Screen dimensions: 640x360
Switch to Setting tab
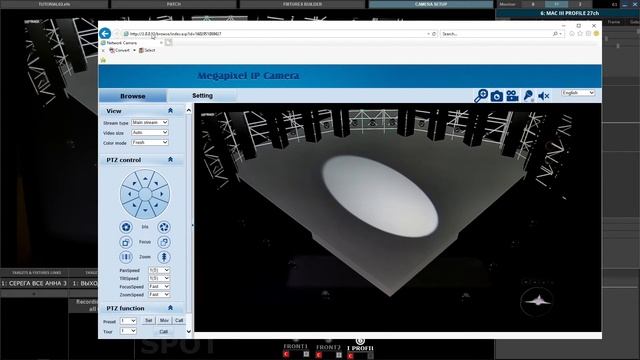(x=202, y=96)
